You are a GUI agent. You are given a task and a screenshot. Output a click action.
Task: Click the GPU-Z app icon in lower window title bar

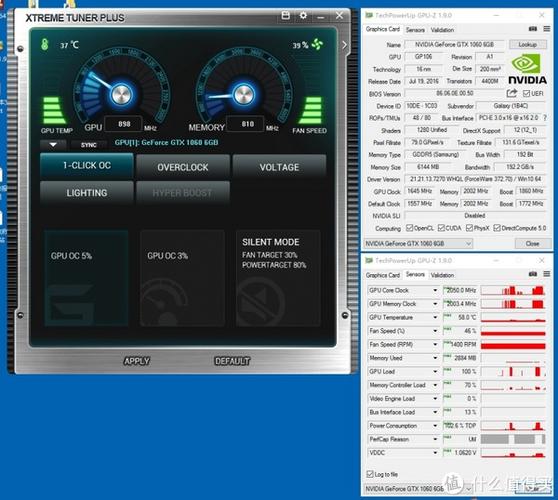369,260
